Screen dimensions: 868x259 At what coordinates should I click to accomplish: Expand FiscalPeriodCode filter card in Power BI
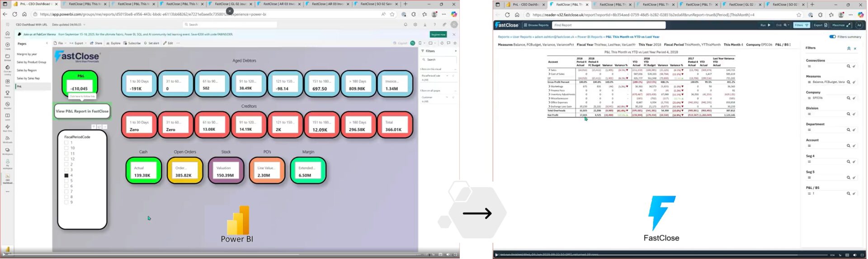tap(447, 75)
